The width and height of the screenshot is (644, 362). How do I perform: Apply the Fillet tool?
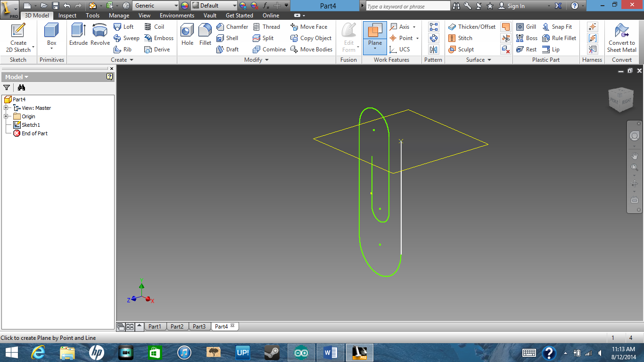coord(205,35)
